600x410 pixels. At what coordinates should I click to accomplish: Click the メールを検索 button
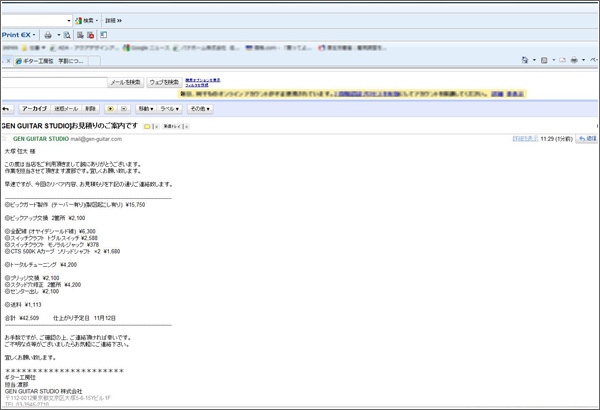pyautogui.click(x=126, y=82)
